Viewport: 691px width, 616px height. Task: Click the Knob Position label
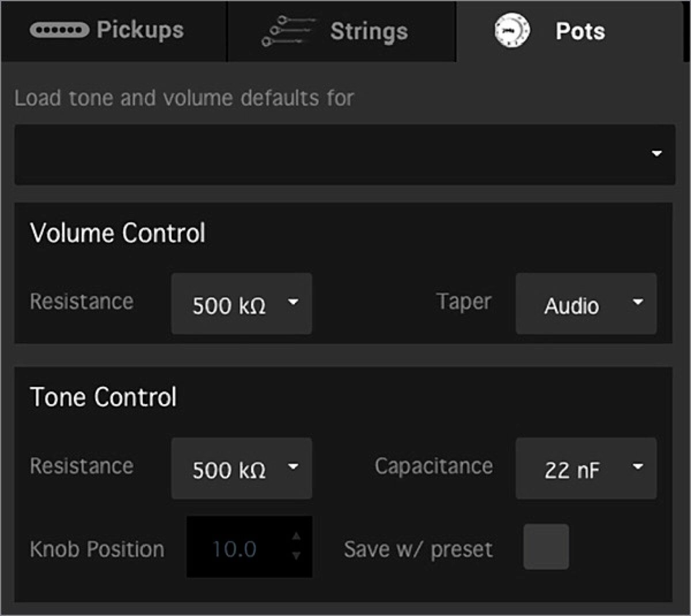tap(97, 549)
